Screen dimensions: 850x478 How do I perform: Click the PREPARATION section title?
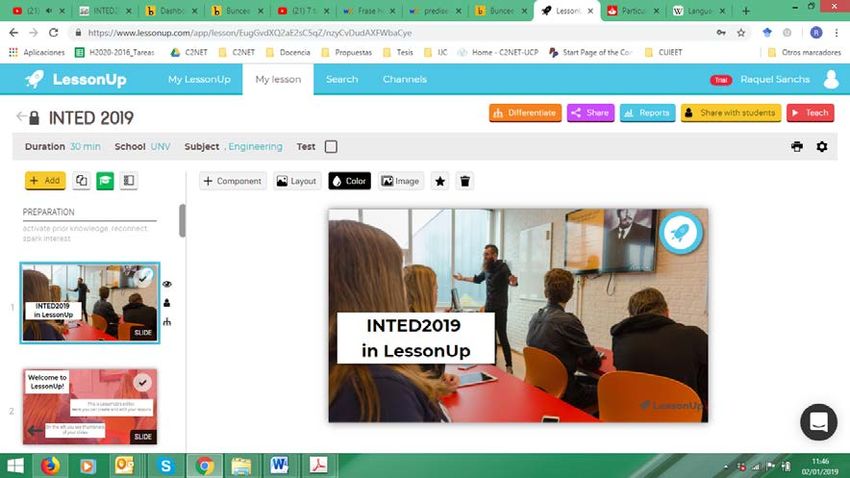coord(48,212)
